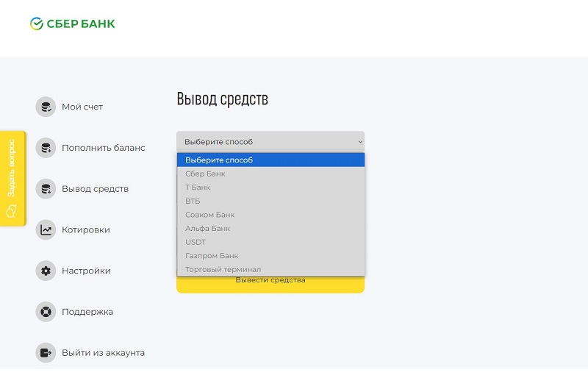Click the gear icon beside Настройки
This screenshot has width=588, height=378.
coord(46,271)
